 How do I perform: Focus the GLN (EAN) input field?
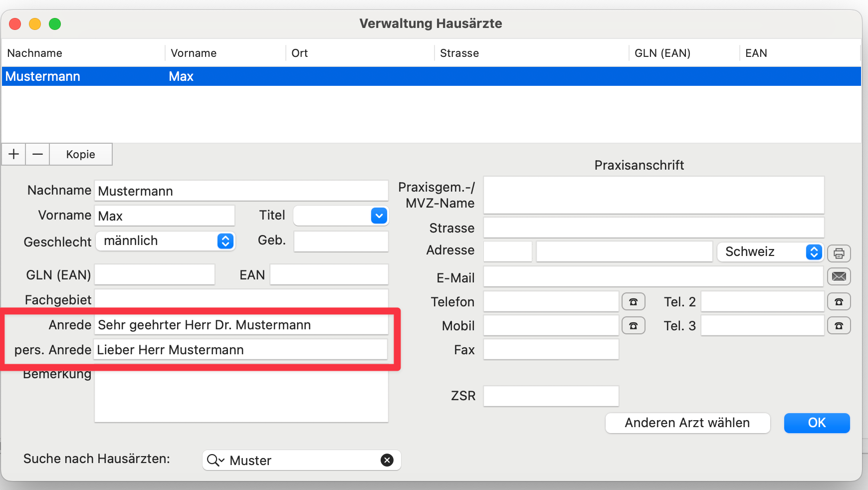(155, 274)
